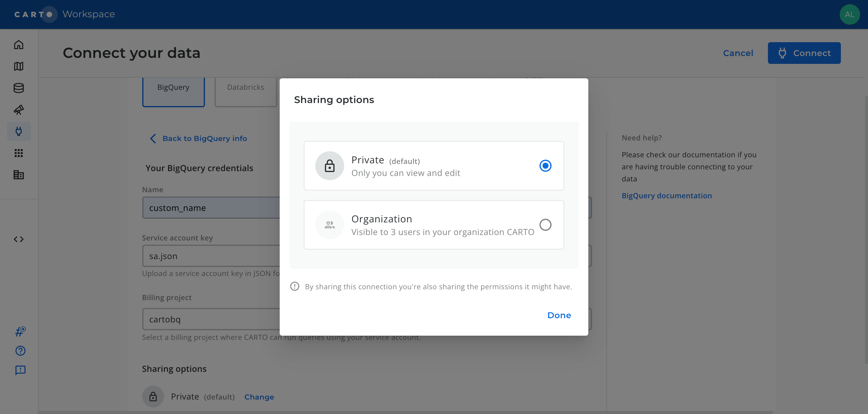Click the Cancel button
The image size is (868, 414).
(738, 53)
